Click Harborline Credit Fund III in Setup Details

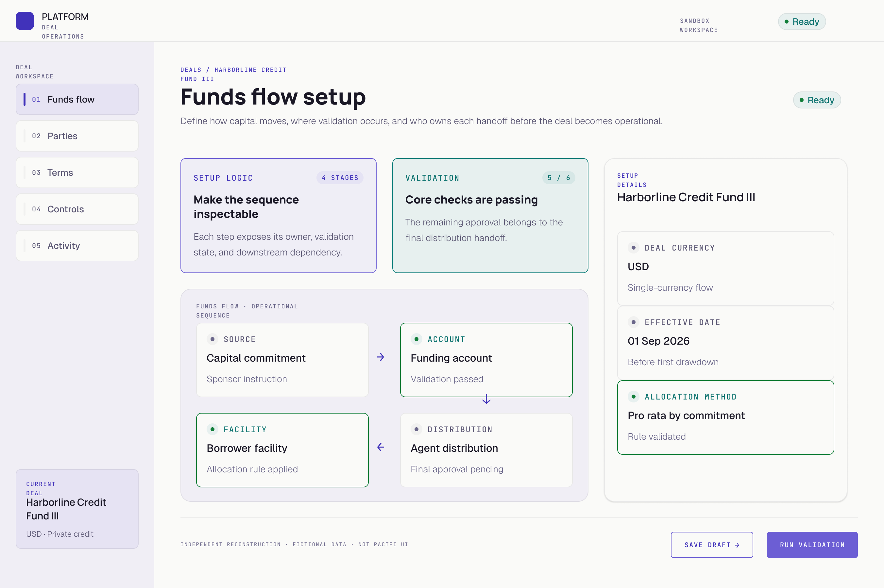coord(686,197)
